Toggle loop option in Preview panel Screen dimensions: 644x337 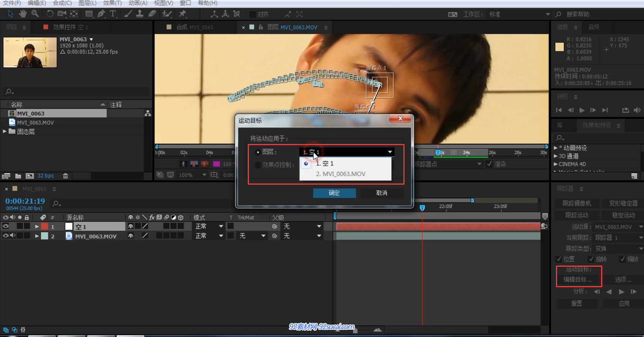(625, 110)
